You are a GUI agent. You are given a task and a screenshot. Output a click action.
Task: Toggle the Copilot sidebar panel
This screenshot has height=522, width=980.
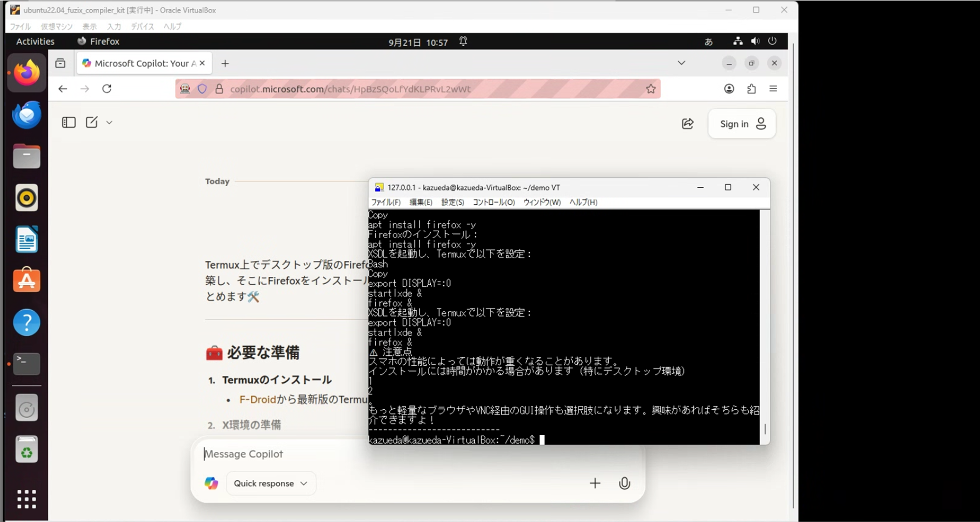(69, 123)
